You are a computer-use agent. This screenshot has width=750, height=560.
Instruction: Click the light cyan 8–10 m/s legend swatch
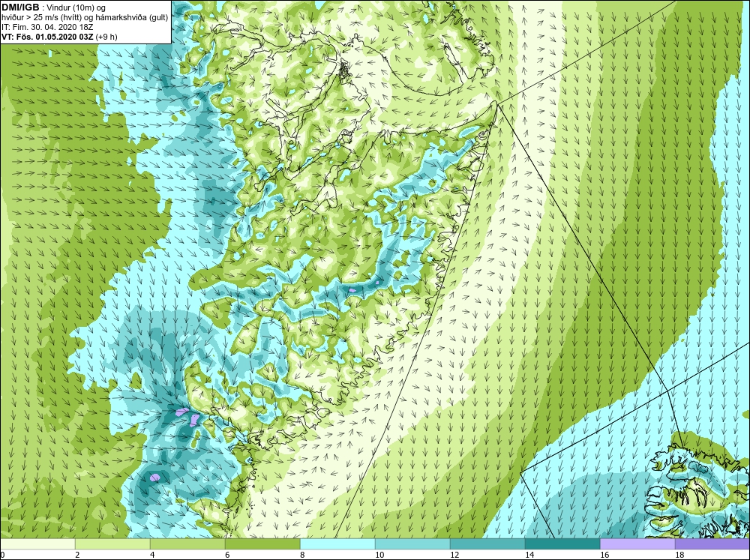coord(337,544)
